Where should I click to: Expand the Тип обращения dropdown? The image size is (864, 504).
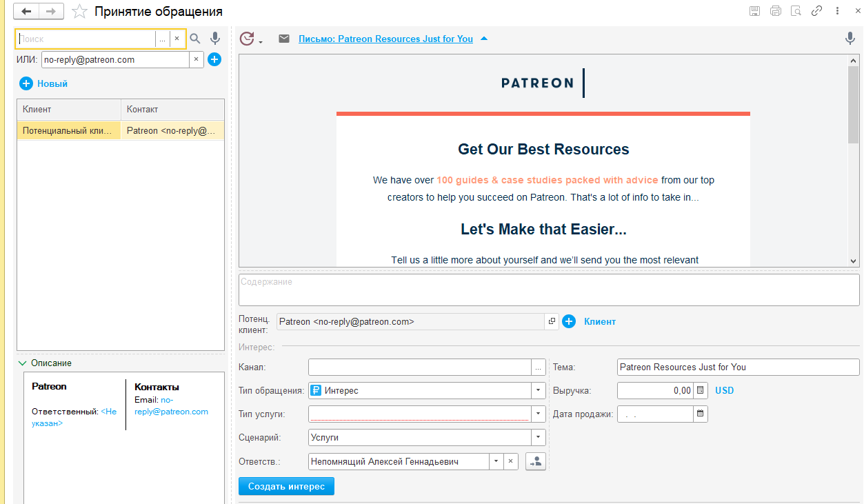tap(539, 391)
